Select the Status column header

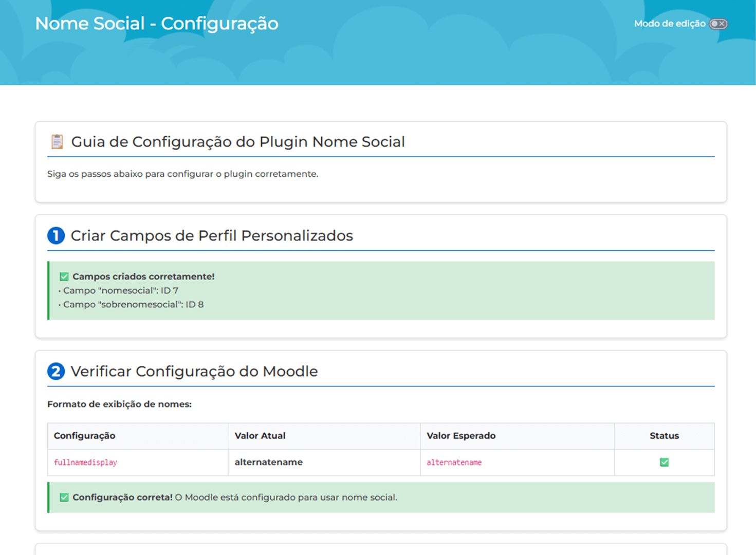(x=664, y=436)
